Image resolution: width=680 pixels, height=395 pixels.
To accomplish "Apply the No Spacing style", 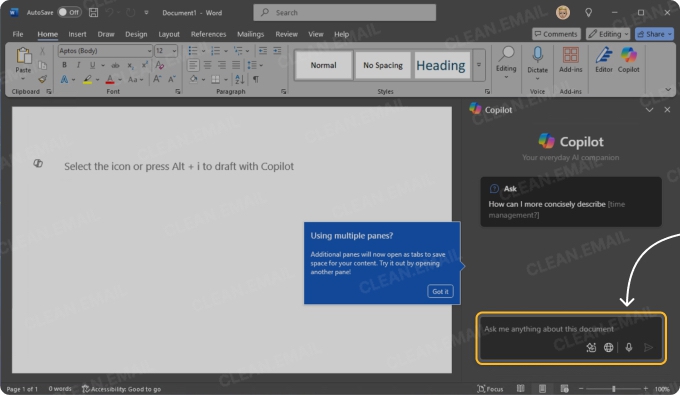I will (382, 65).
